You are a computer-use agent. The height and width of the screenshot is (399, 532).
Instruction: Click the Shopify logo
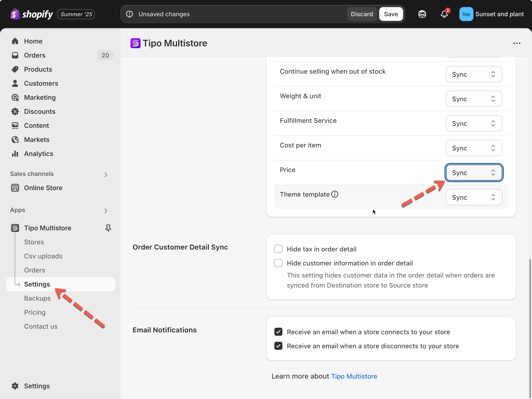point(31,14)
